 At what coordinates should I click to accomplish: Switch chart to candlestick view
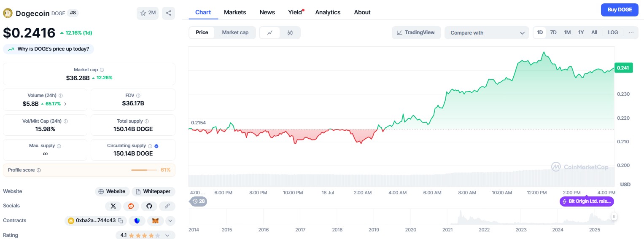[290, 32]
